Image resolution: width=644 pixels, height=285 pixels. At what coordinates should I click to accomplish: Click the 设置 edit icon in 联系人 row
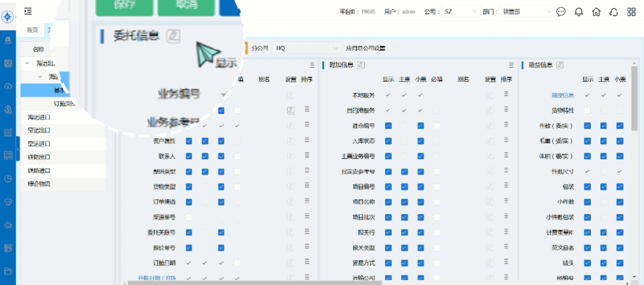pyautogui.click(x=291, y=156)
